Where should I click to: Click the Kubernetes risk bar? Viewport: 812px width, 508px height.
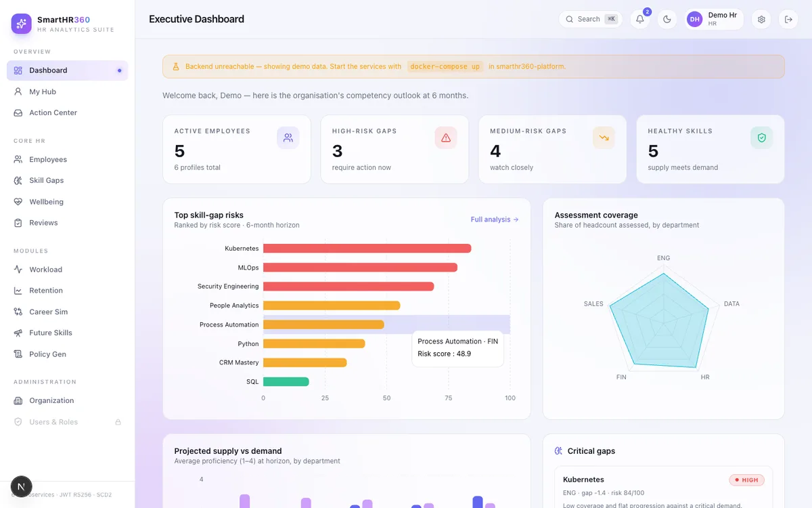367,249
